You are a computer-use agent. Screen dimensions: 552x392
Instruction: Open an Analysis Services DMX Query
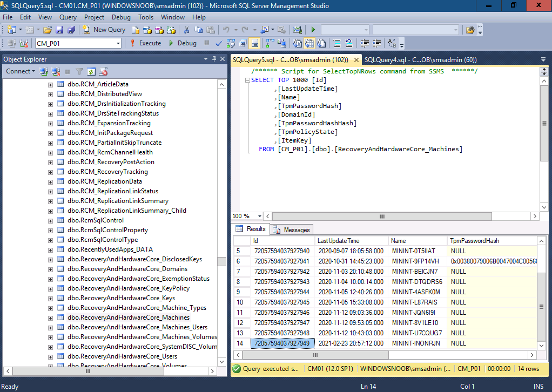coord(159,30)
